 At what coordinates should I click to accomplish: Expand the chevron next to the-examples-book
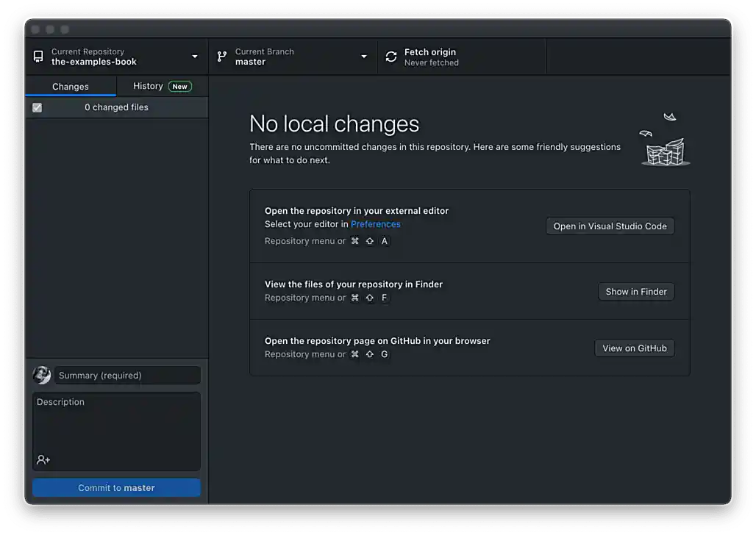(x=194, y=56)
